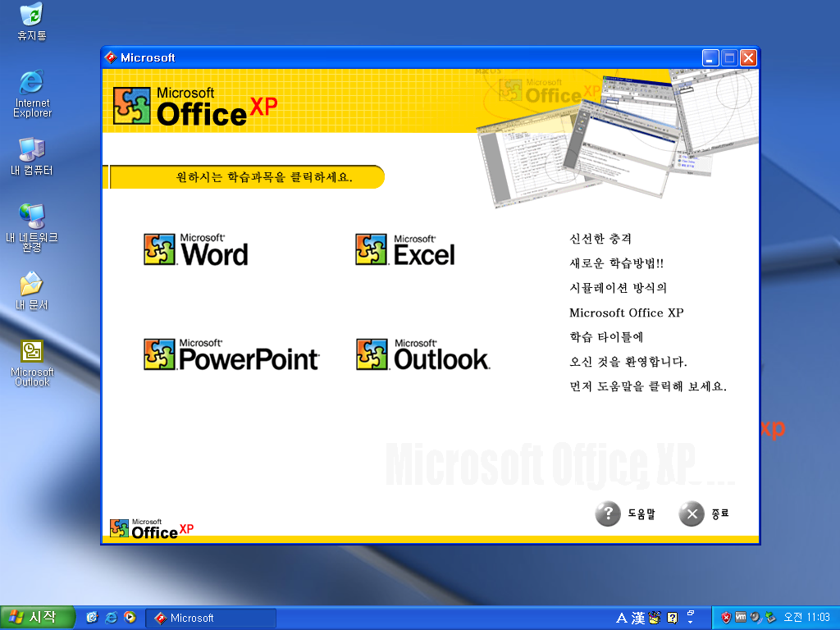The height and width of the screenshot is (630, 840).
Task: Open the Microsoft PowerPoint course
Action: pyautogui.click(x=231, y=354)
